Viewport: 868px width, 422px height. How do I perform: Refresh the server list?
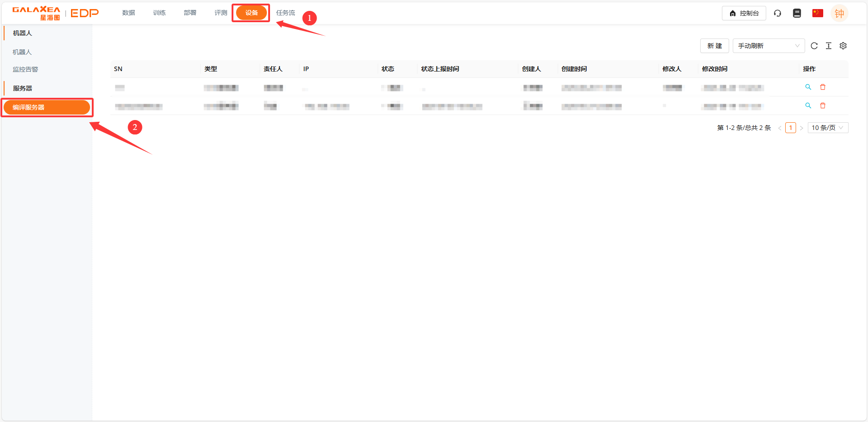coord(814,46)
